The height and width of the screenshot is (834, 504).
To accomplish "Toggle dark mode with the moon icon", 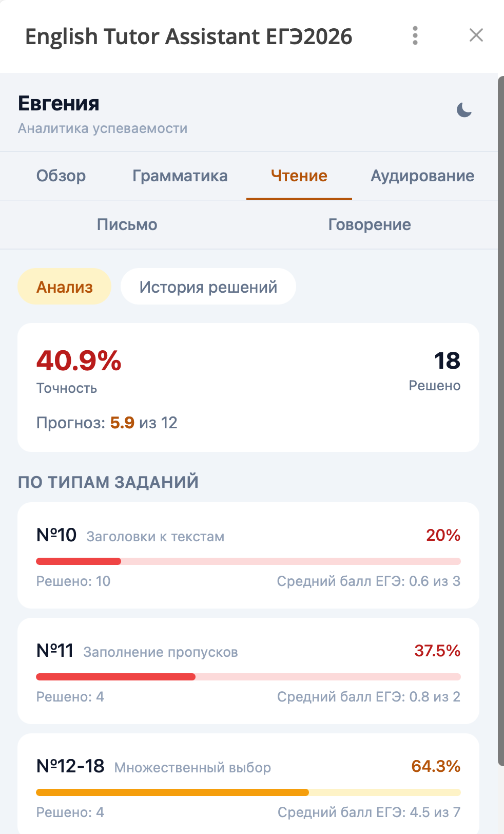I will click(463, 110).
